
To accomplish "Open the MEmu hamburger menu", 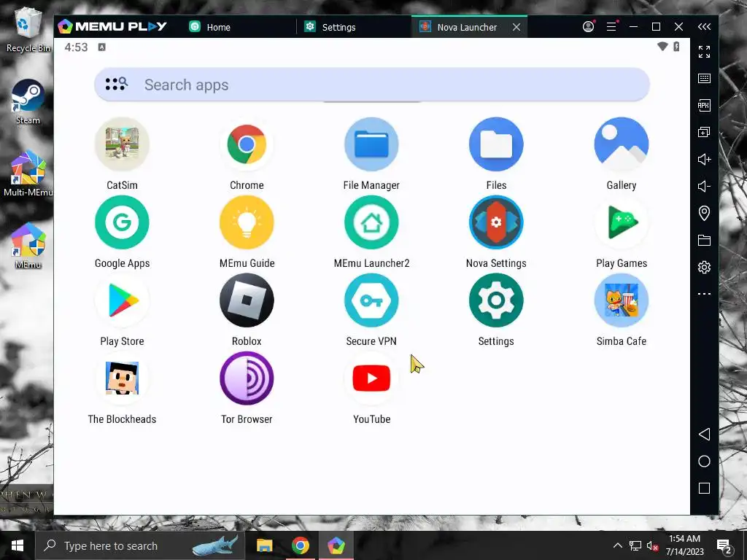I will [612, 27].
